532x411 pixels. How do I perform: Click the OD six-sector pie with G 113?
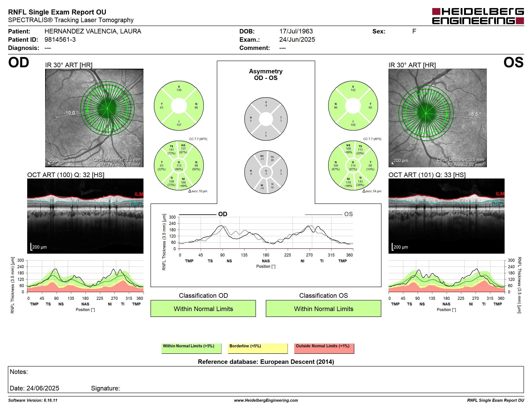(x=179, y=166)
